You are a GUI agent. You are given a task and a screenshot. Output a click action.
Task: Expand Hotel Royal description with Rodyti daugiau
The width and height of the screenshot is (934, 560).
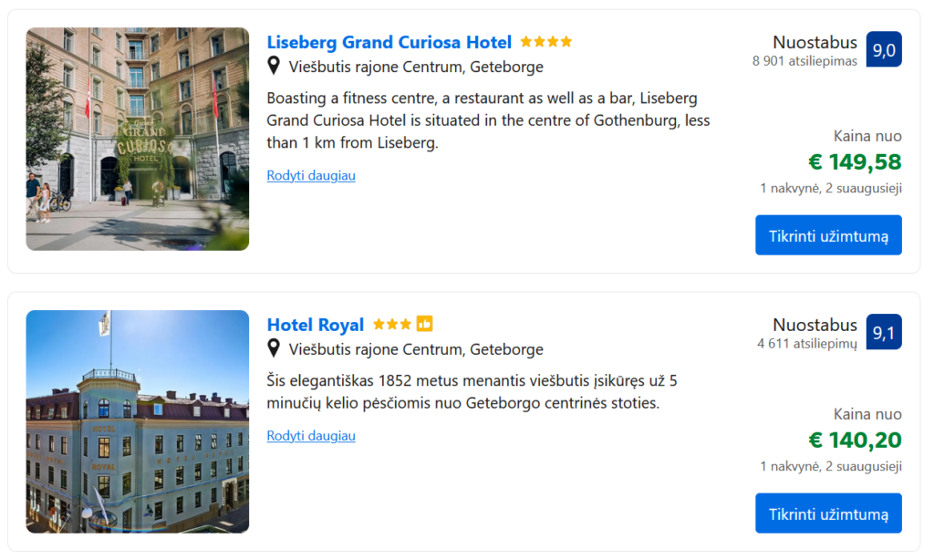click(311, 436)
